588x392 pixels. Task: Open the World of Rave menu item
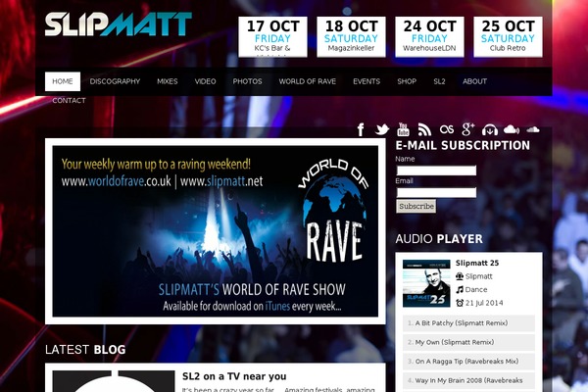coord(307,81)
